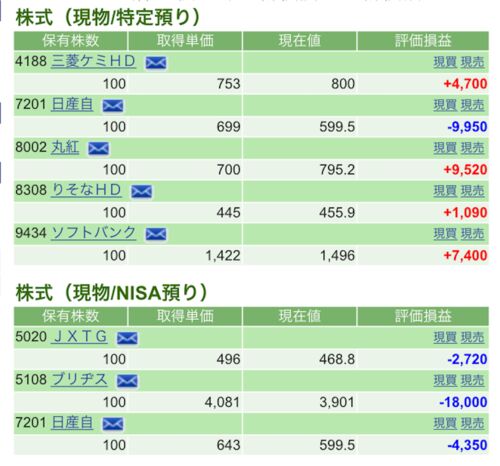Image resolution: width=500 pixels, height=466 pixels.
Task: Click 現買 for 三菱ケミHD
Action: [445, 62]
